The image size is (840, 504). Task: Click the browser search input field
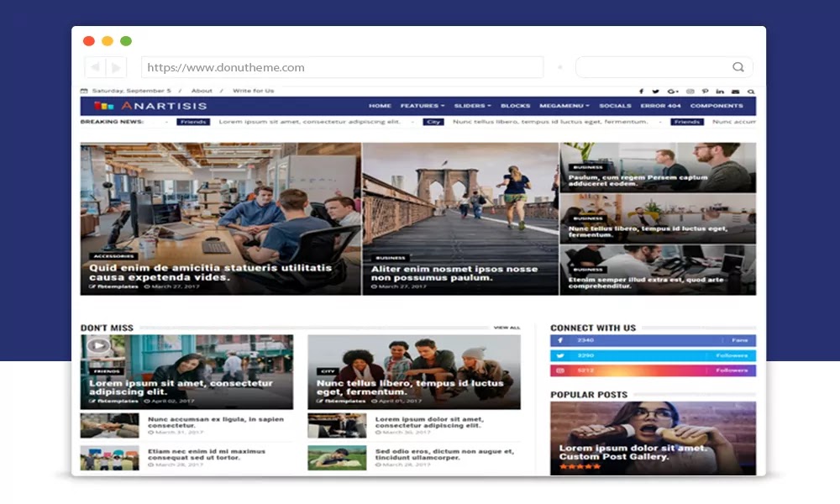click(664, 67)
